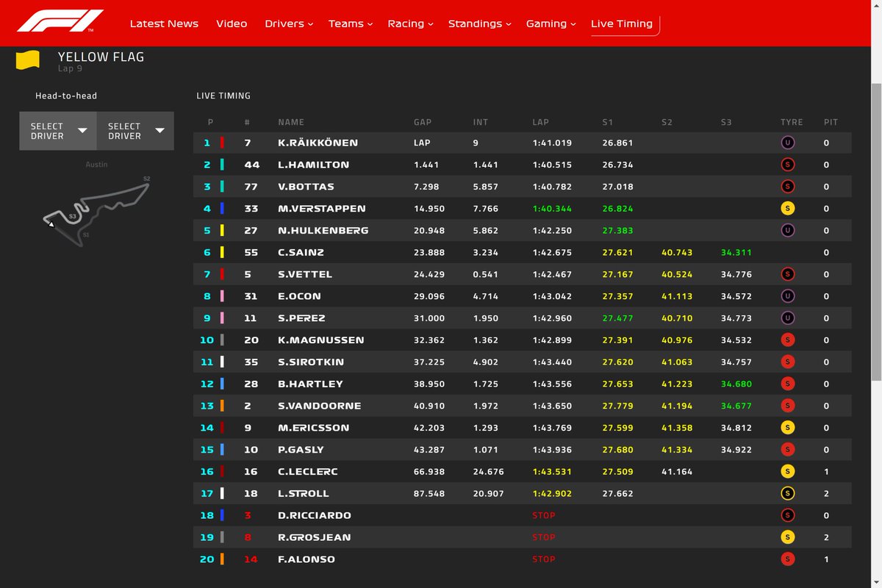Click the Head-to-head label
Screen dimensions: 882x588
click(66, 96)
